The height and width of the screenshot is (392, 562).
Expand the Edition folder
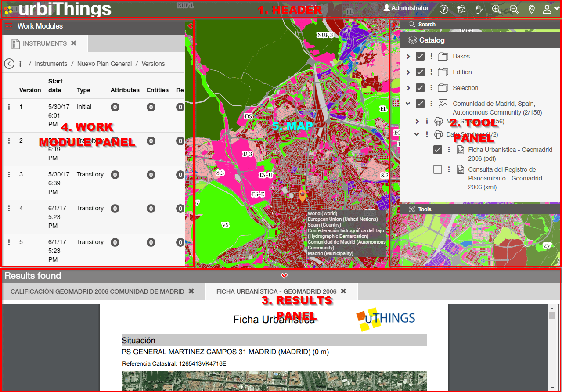(x=408, y=72)
